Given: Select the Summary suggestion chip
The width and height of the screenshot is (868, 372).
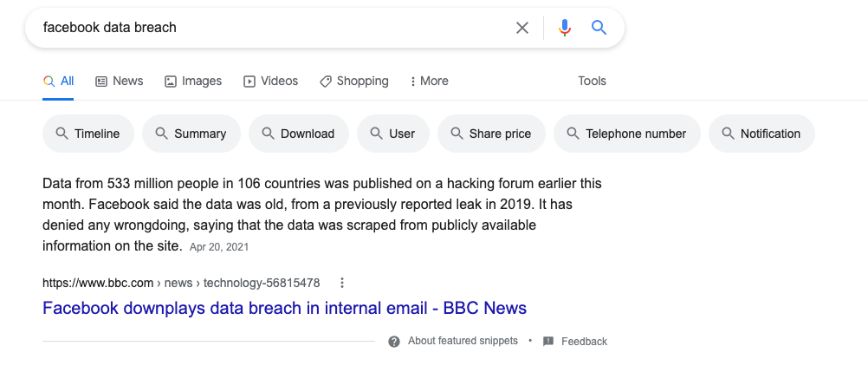Looking at the screenshot, I should pyautogui.click(x=191, y=134).
